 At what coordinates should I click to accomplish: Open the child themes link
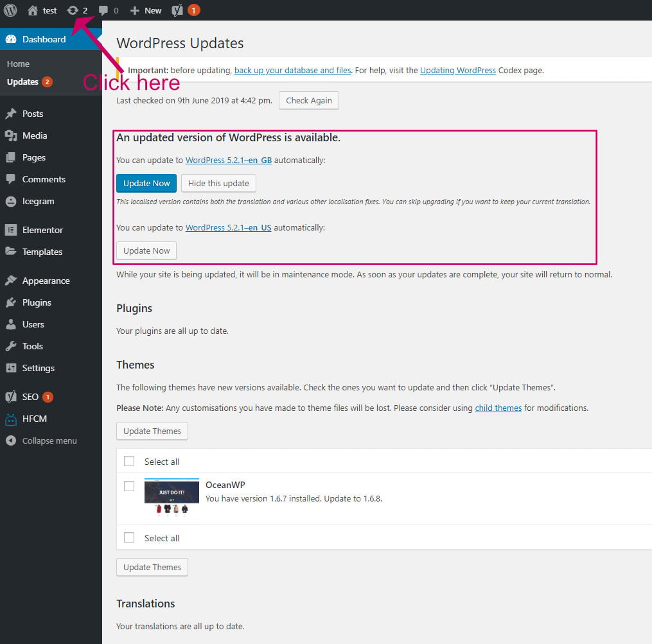pos(498,408)
